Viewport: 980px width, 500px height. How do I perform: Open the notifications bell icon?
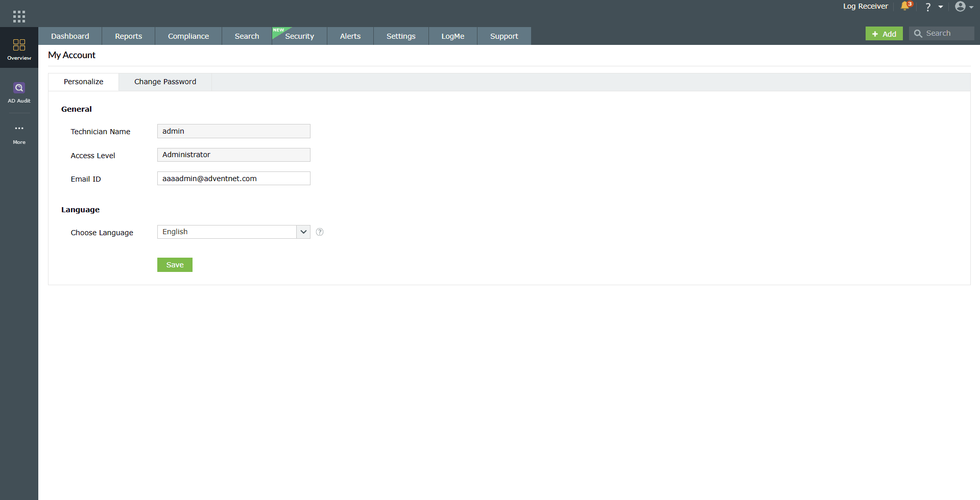(906, 6)
